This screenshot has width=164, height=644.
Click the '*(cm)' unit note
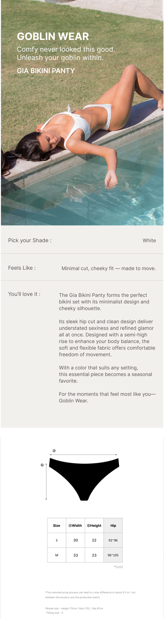click(118, 567)
